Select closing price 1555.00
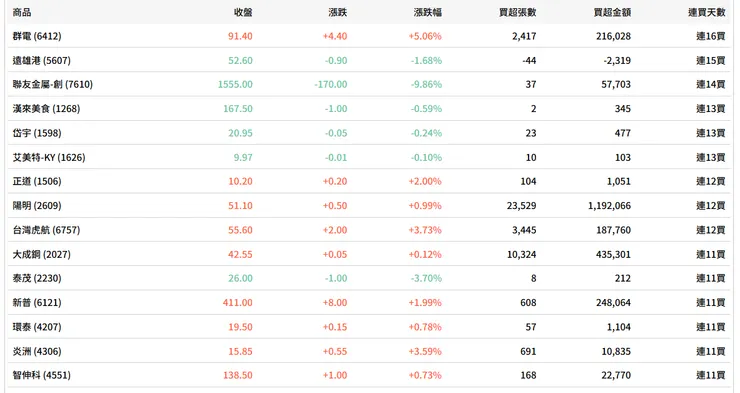 [235, 84]
